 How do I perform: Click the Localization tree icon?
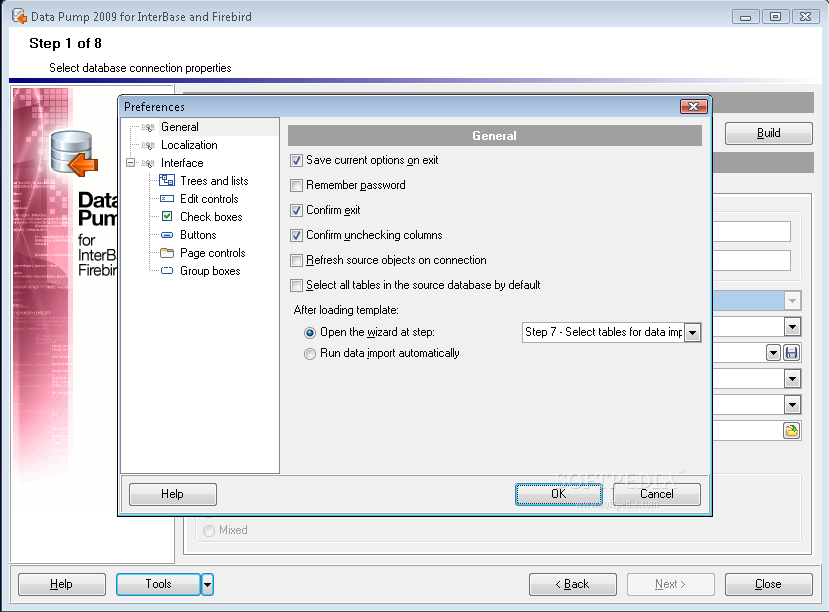pos(149,145)
